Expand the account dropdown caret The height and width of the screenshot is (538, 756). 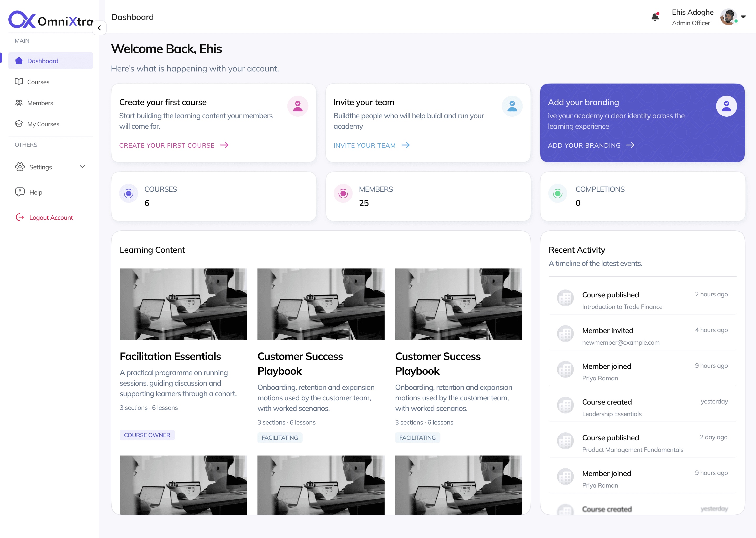(x=743, y=17)
